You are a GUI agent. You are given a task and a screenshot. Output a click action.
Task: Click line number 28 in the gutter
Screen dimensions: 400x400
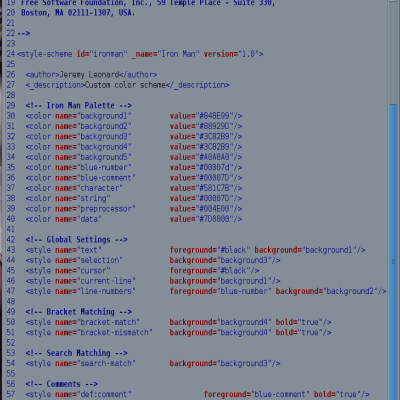[11, 95]
